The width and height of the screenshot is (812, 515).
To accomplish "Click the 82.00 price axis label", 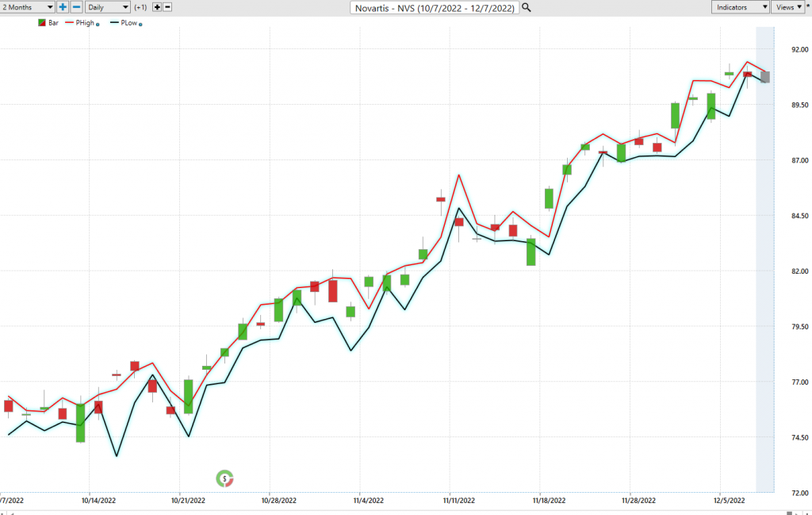I will pos(799,271).
